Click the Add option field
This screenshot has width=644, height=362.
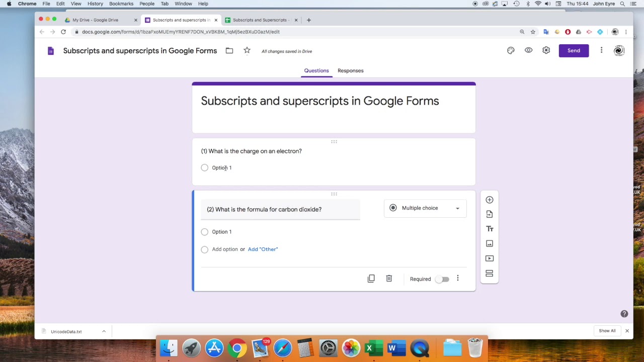coord(225,249)
